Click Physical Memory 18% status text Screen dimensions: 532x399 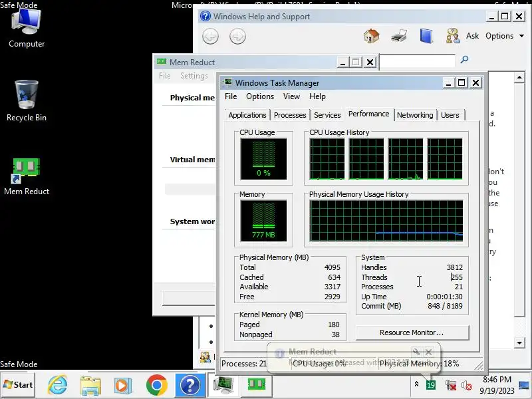419,364
